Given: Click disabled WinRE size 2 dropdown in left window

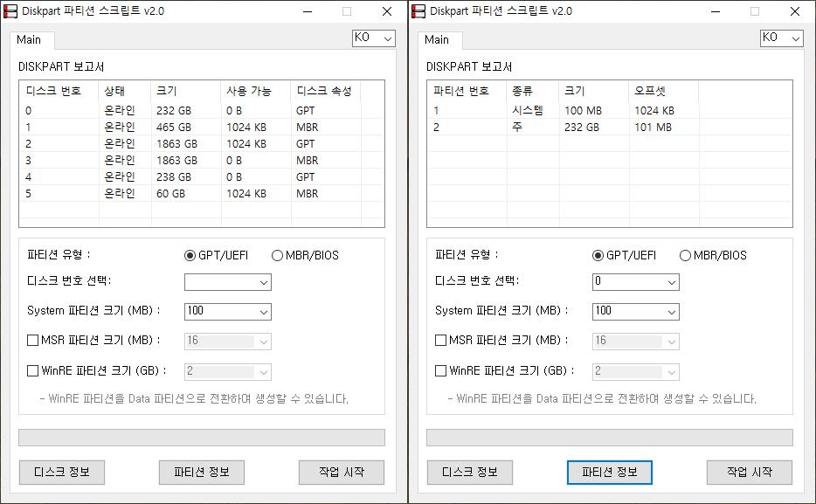Looking at the screenshot, I should (x=228, y=371).
